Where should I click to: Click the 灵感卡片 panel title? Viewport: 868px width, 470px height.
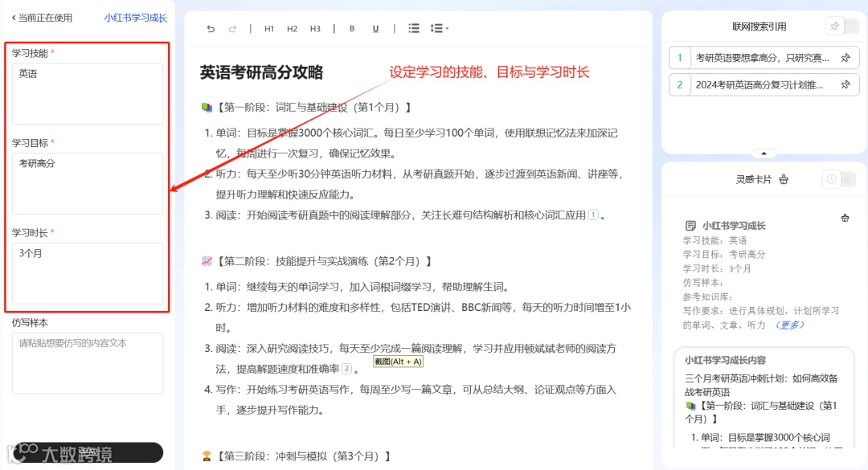pyautogui.click(x=753, y=179)
